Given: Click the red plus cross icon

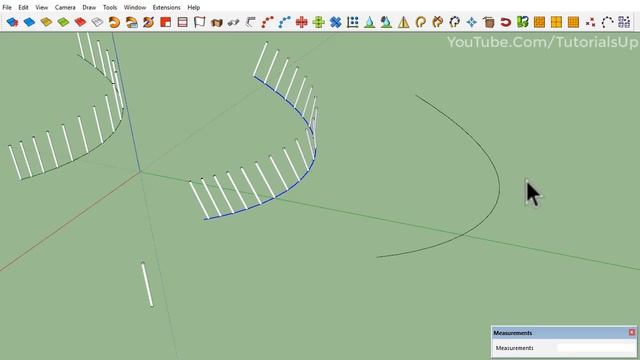Looking at the screenshot, I should (302, 22).
